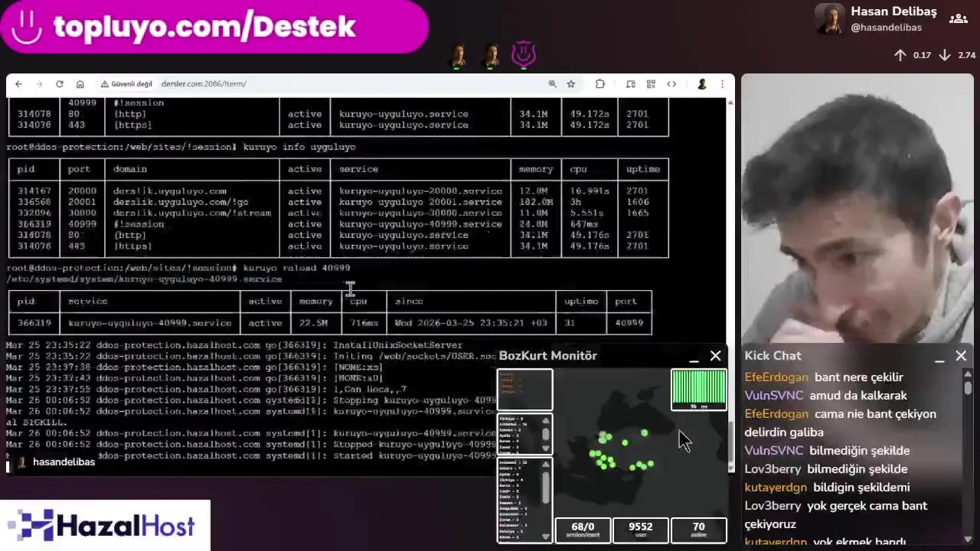Click the webcam video feed
This screenshot has height=551, width=980.
pos(857,208)
